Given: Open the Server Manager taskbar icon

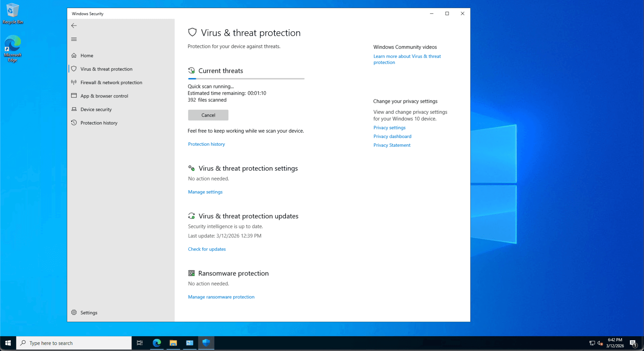Looking at the screenshot, I should click(190, 343).
